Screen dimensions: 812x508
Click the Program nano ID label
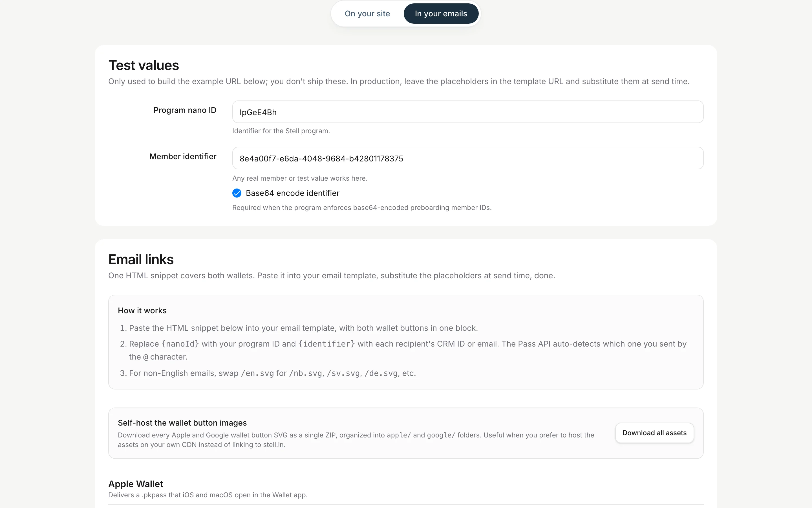coord(185,110)
